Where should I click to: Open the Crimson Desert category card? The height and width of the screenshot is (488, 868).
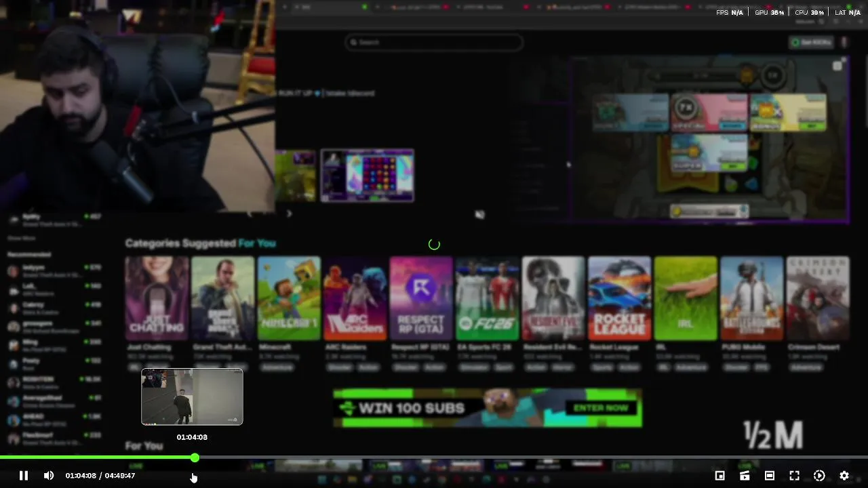pyautogui.click(x=818, y=298)
